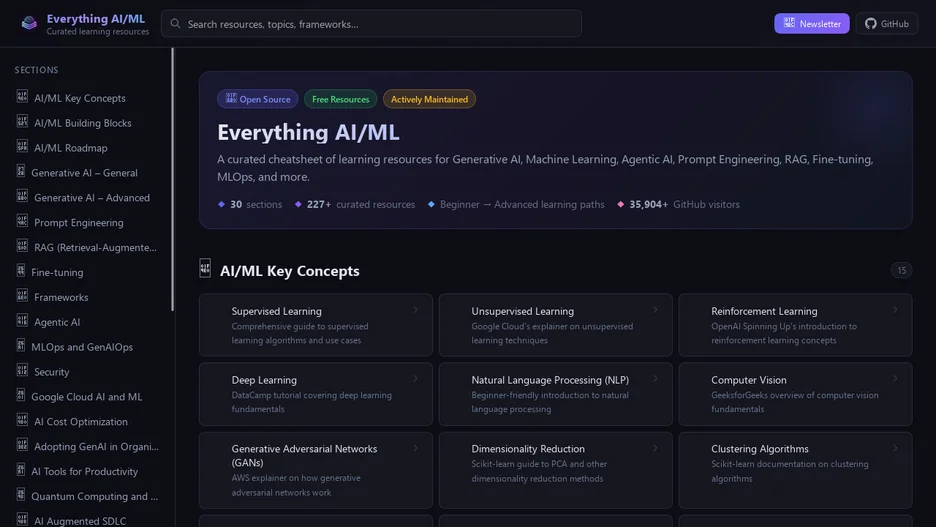Viewport: 936px width, 527px height.
Task: Open the Dimensionality Reduction resource card
Action: tap(556, 470)
